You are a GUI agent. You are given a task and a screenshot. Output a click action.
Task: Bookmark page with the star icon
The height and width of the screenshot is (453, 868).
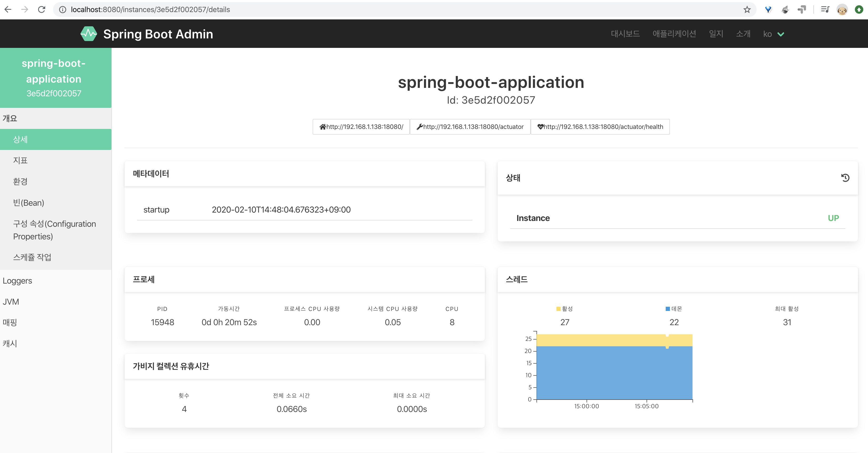click(747, 9)
